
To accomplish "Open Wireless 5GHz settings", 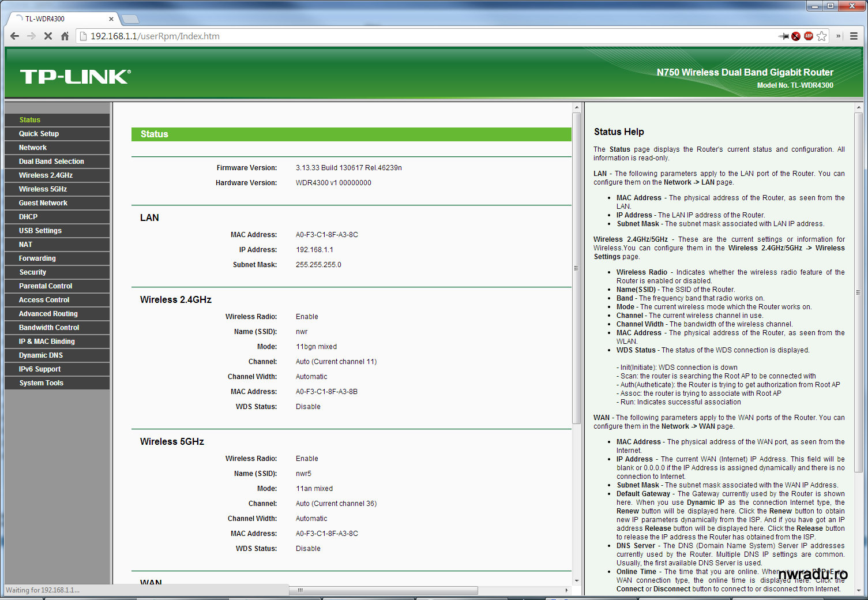I will pos(57,189).
